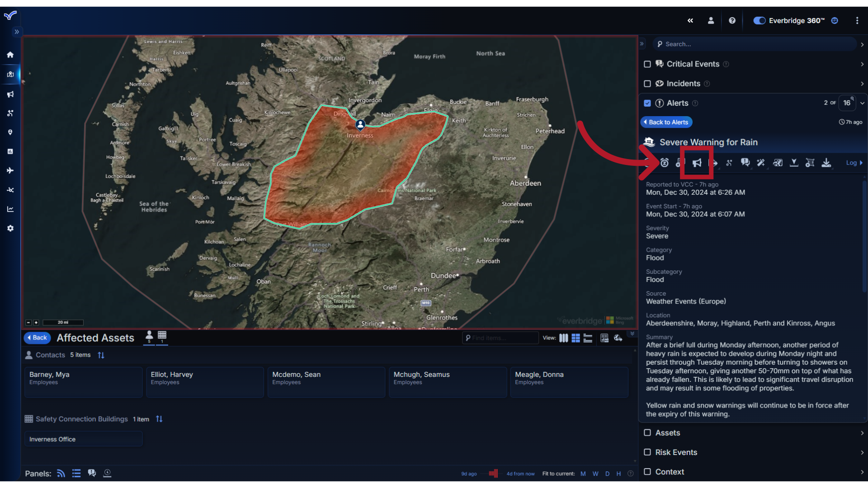Click the Find items search field
The height and width of the screenshot is (488, 868).
500,338
